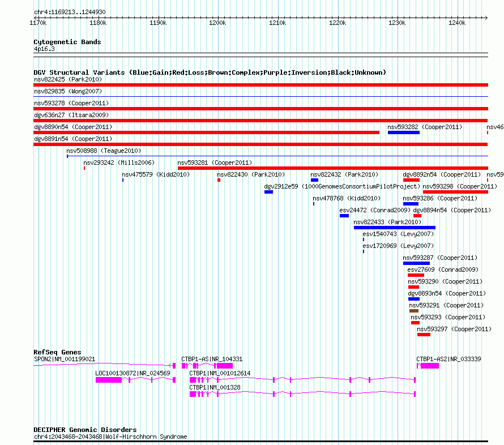Open the nsv475579 (Kidd2010) variant label

tap(156, 174)
